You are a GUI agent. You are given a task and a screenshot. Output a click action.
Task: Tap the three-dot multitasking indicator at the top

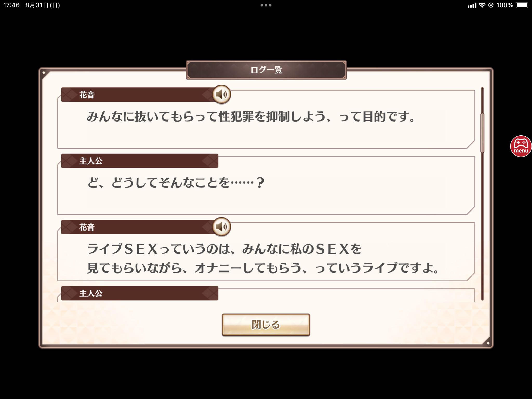point(266,5)
